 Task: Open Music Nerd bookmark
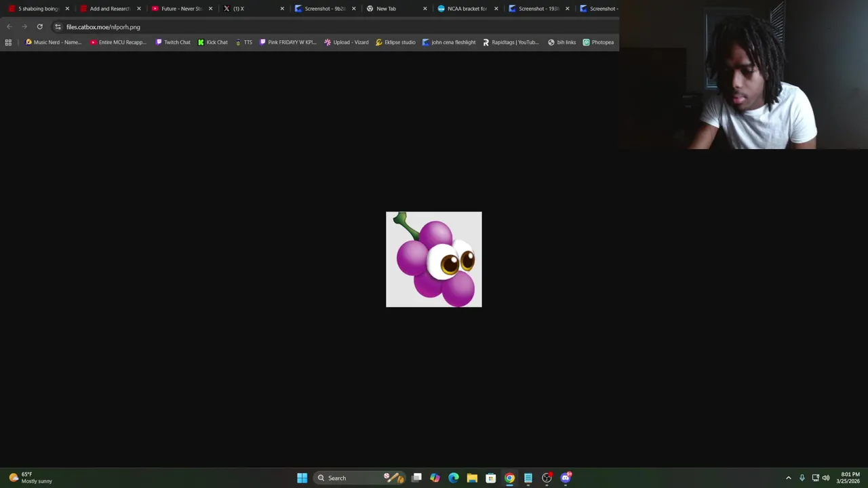click(x=53, y=42)
